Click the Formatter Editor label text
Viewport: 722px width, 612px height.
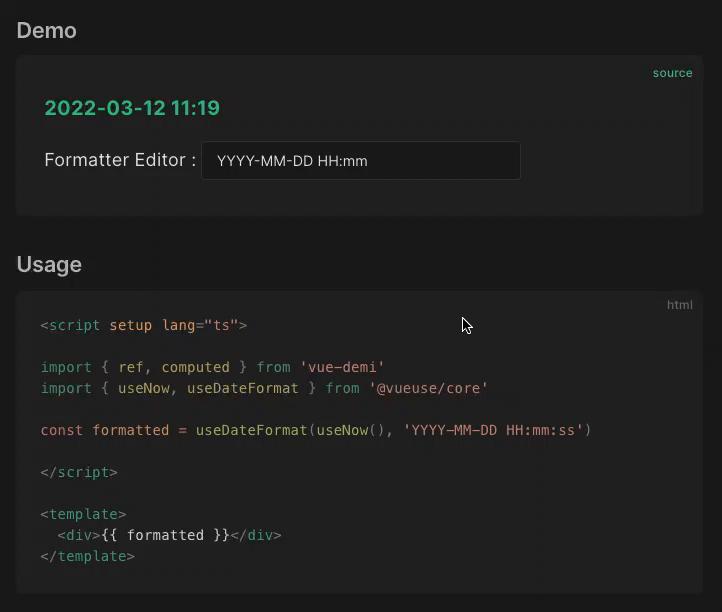pyautogui.click(x=120, y=160)
